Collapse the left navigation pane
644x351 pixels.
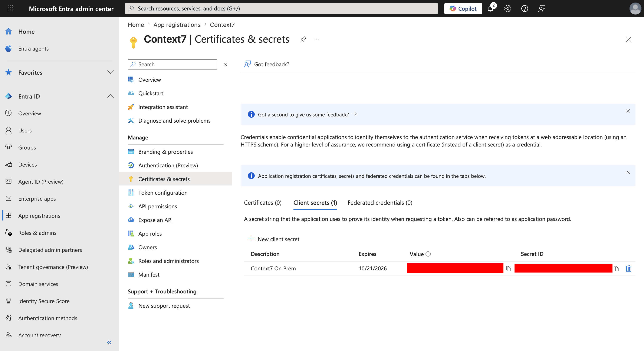pyautogui.click(x=109, y=342)
